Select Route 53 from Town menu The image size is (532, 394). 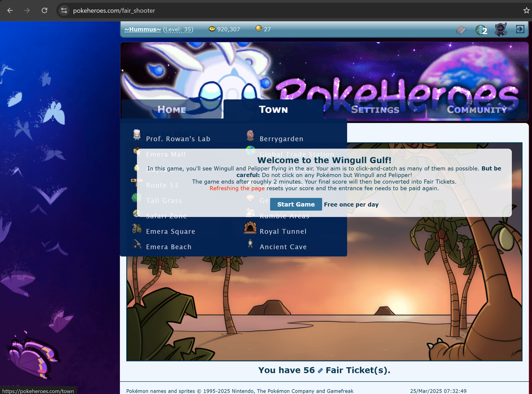pyautogui.click(x=162, y=185)
